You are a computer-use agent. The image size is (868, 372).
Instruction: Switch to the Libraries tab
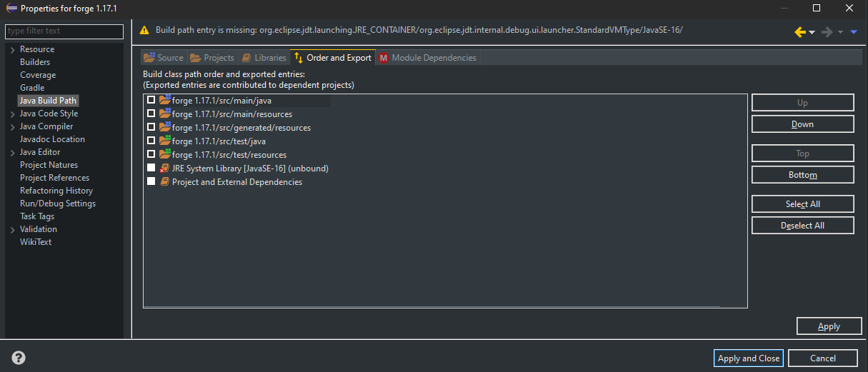click(x=264, y=58)
